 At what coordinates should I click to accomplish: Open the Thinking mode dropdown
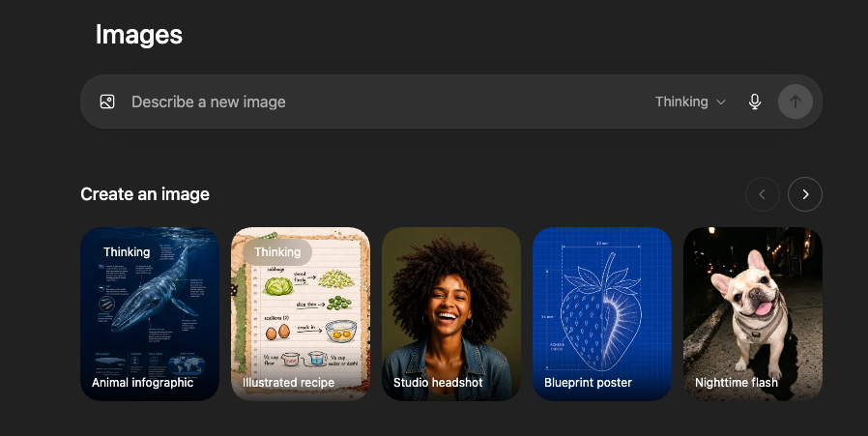point(690,102)
